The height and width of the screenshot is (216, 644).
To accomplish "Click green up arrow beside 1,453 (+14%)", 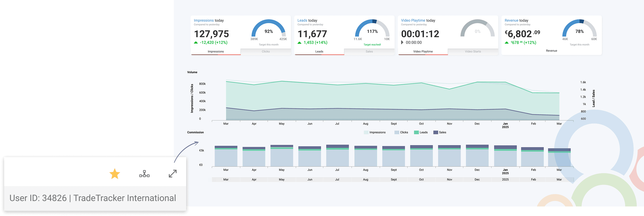I will (299, 43).
